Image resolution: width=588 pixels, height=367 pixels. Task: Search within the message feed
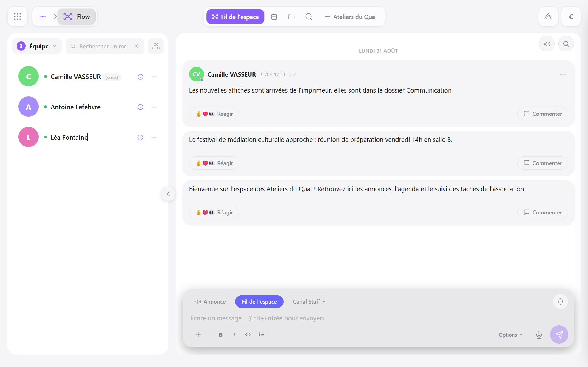click(566, 44)
